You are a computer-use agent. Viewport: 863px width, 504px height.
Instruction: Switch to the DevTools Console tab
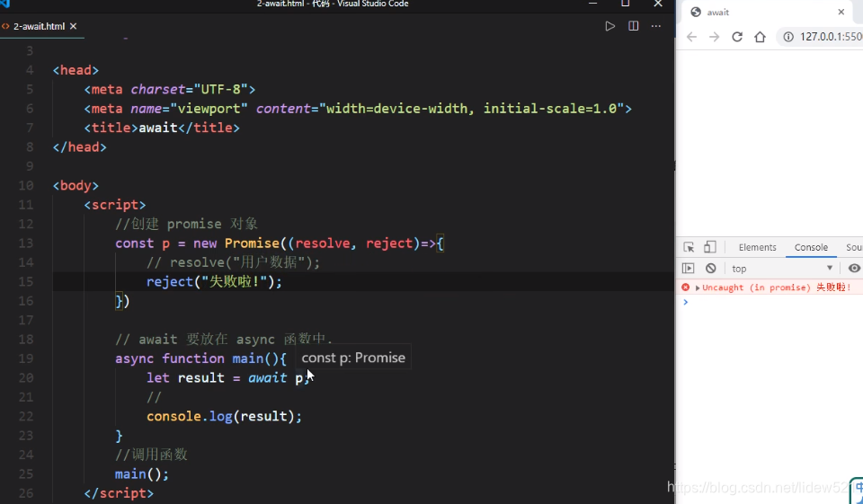point(811,248)
